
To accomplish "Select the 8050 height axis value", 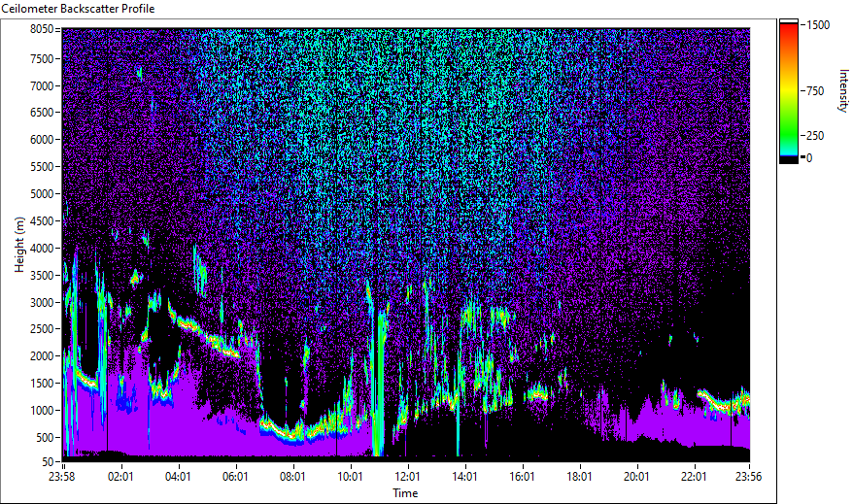I will (42, 29).
